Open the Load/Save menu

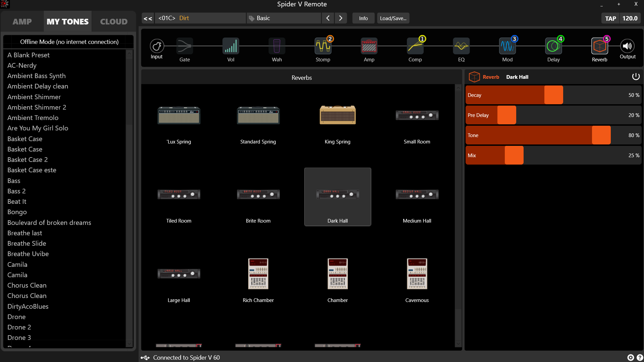point(393,18)
